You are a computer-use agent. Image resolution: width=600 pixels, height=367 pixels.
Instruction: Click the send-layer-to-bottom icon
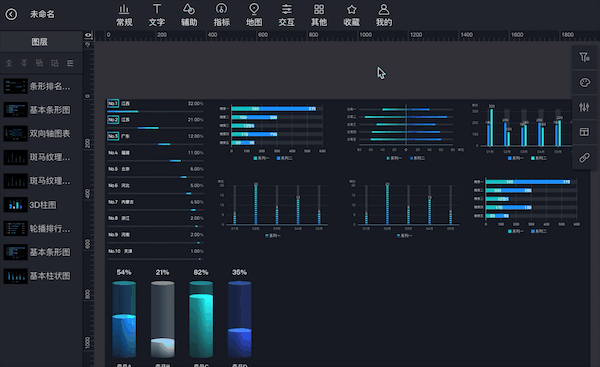(x=24, y=63)
